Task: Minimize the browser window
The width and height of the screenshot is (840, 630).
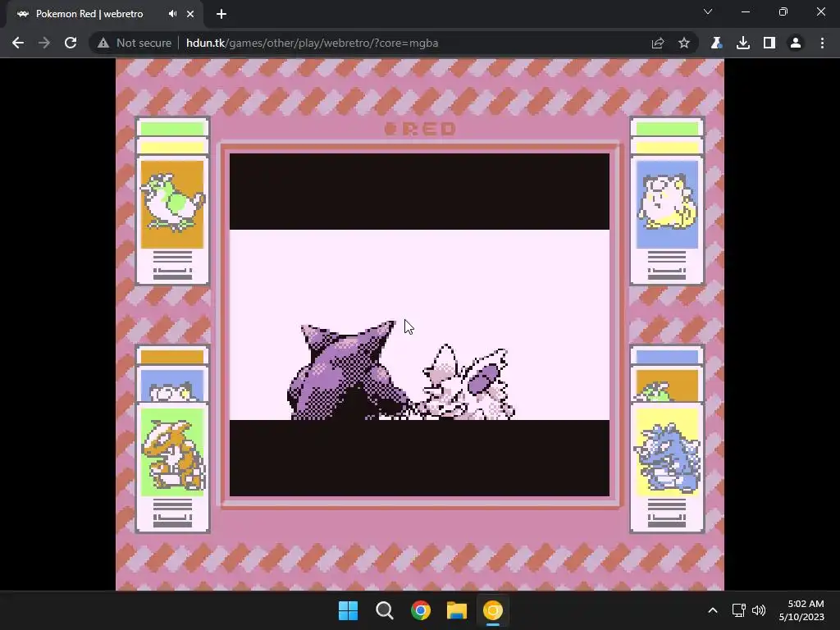Action: pos(745,11)
